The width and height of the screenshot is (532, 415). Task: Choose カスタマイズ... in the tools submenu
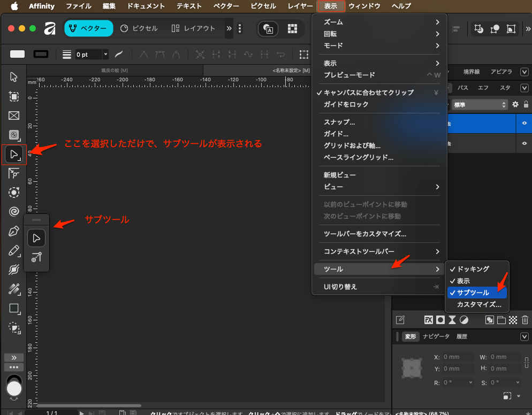click(x=479, y=304)
